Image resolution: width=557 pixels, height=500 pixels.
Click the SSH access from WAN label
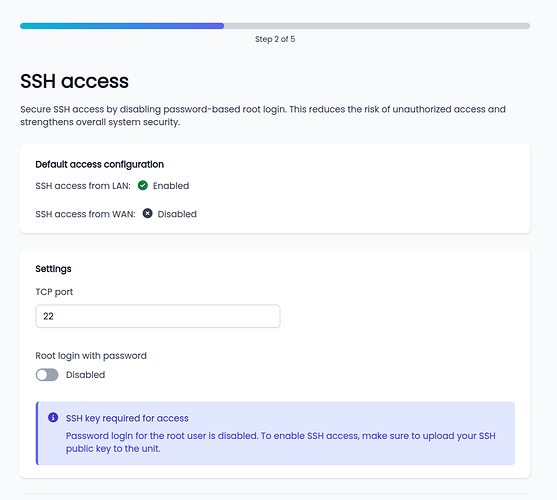click(85, 214)
